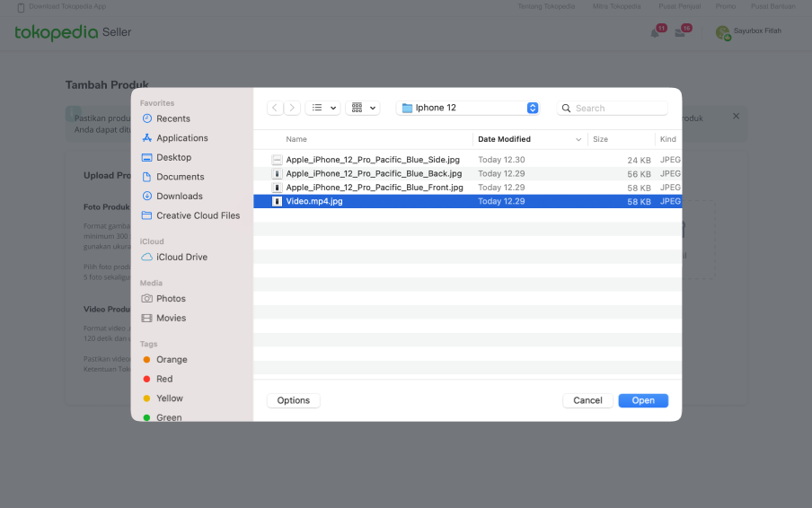
Task: Open Creative Cloud Files
Action: pyautogui.click(x=198, y=215)
